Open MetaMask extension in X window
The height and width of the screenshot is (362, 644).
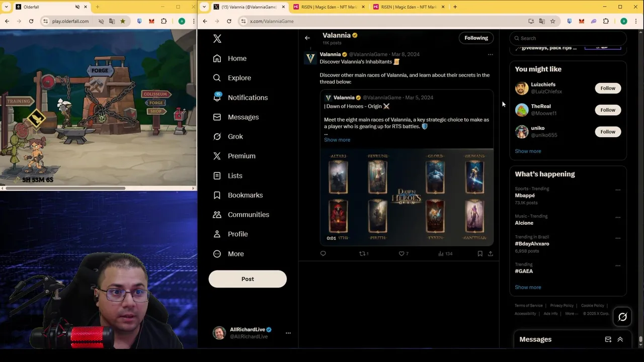point(581,21)
